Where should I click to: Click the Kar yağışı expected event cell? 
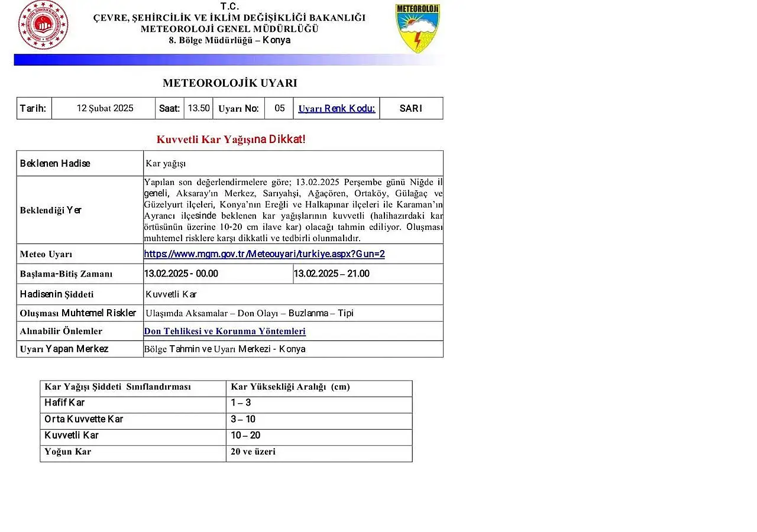point(166,164)
